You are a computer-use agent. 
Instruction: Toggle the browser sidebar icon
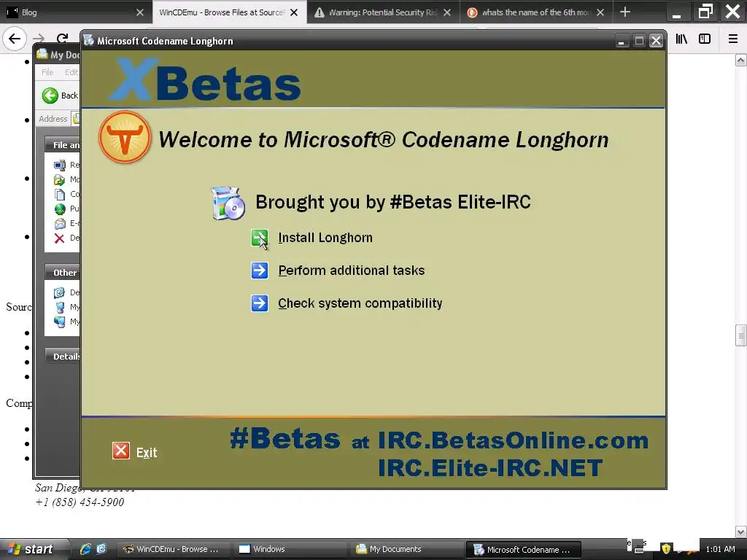pos(705,39)
